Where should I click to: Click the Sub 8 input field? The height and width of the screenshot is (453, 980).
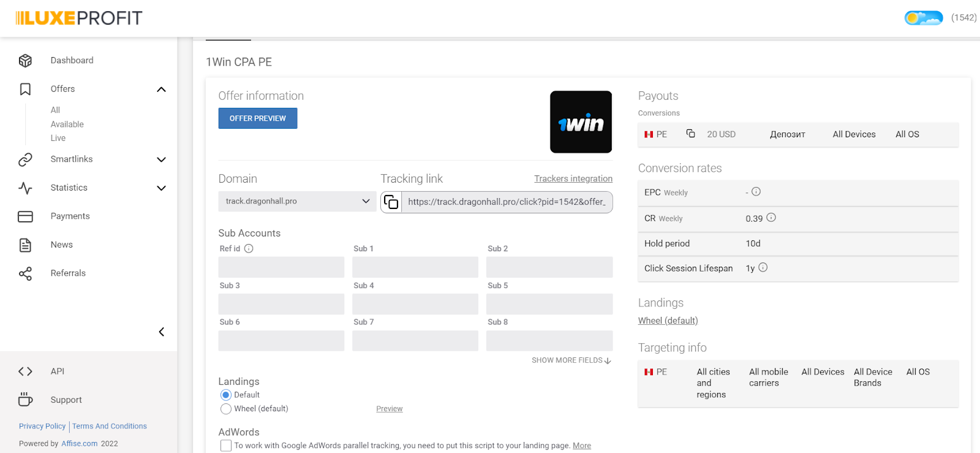[x=549, y=341]
